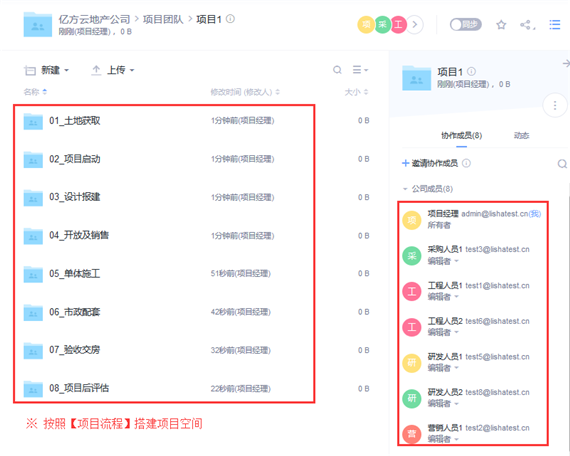Click 研发人员2 green avatar

412,398
